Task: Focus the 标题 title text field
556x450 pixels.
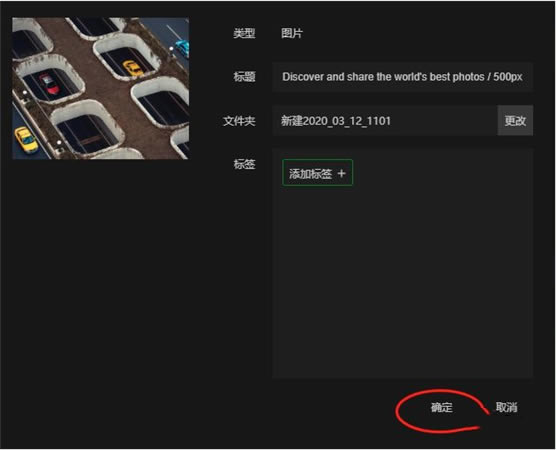Action: [x=402, y=77]
